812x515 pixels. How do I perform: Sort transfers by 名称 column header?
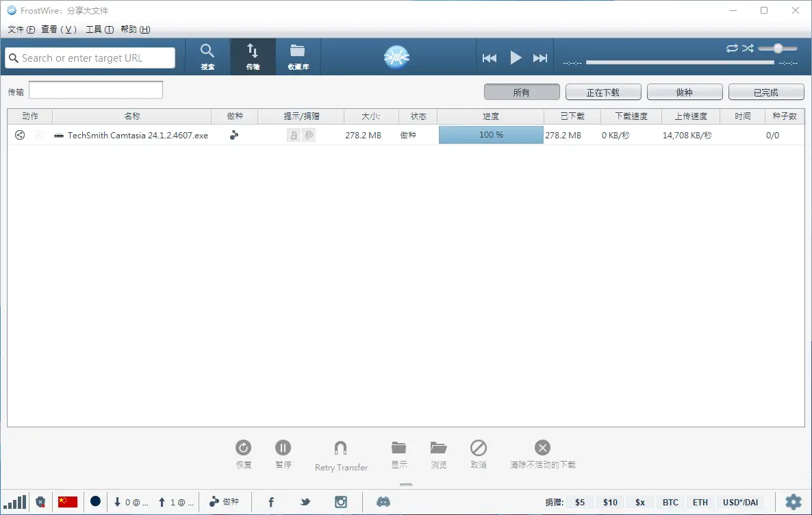[131, 116]
